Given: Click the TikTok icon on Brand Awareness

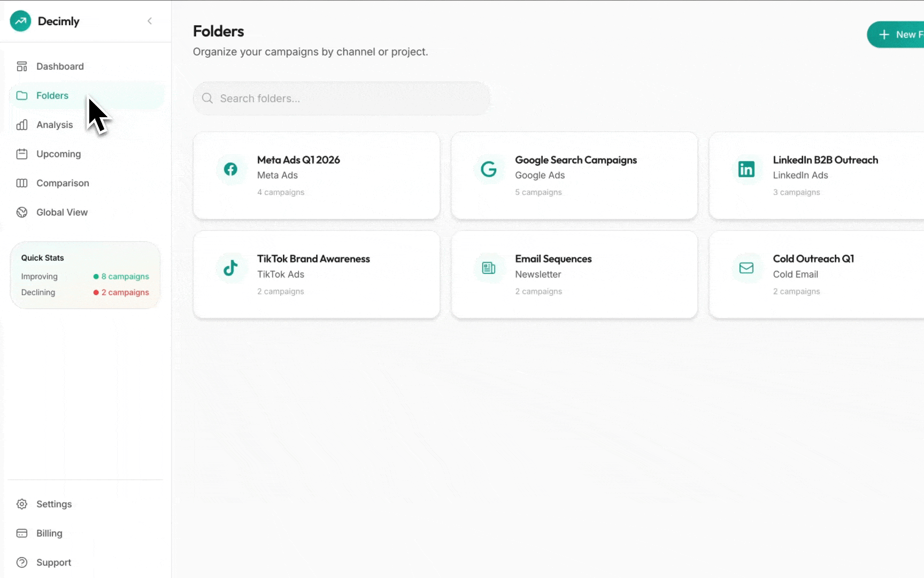Looking at the screenshot, I should [x=230, y=268].
